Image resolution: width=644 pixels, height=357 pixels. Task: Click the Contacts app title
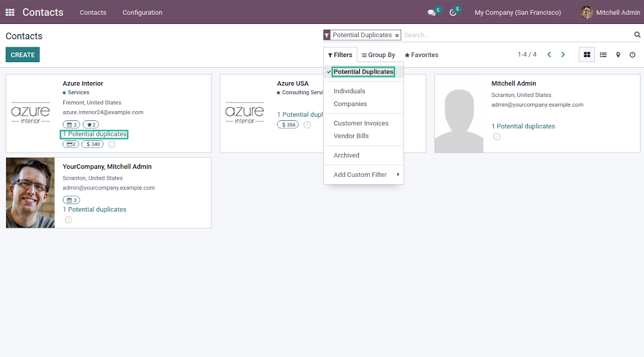point(43,13)
